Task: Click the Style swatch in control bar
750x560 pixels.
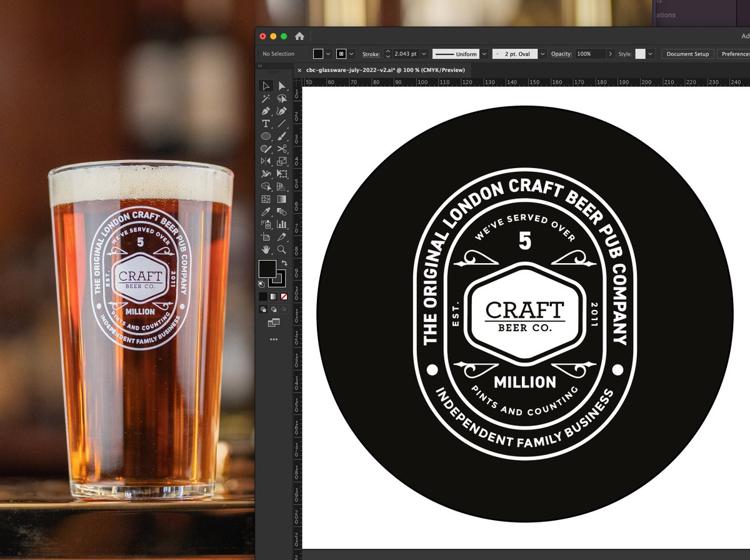Action: [641, 54]
